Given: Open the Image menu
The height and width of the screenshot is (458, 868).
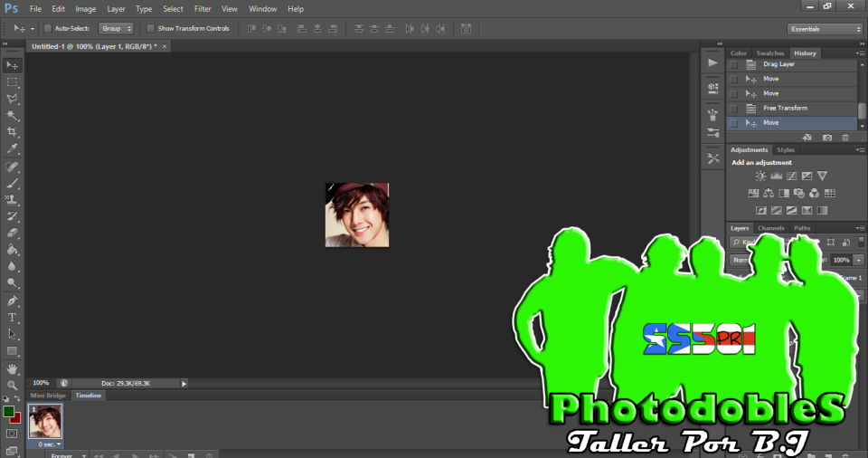Looking at the screenshot, I should [x=85, y=9].
